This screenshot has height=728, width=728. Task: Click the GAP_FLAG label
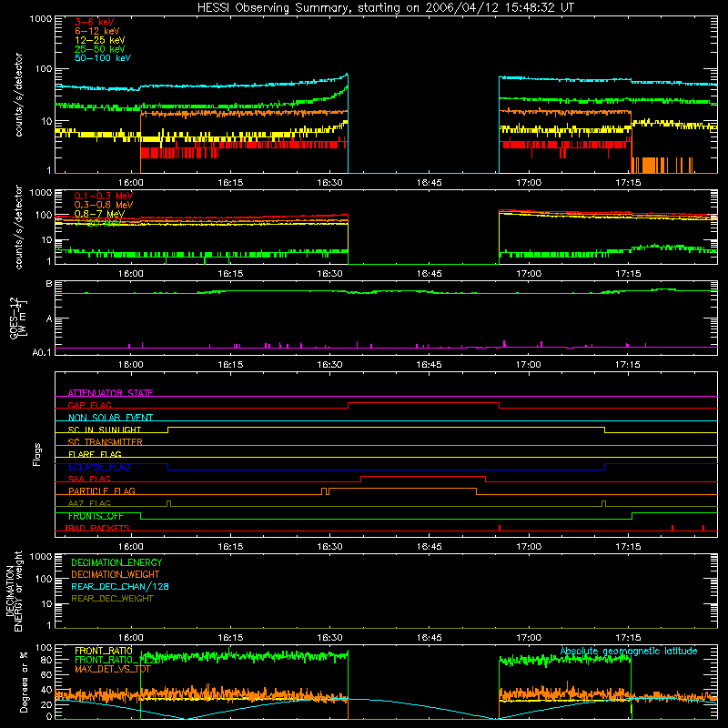(89, 405)
